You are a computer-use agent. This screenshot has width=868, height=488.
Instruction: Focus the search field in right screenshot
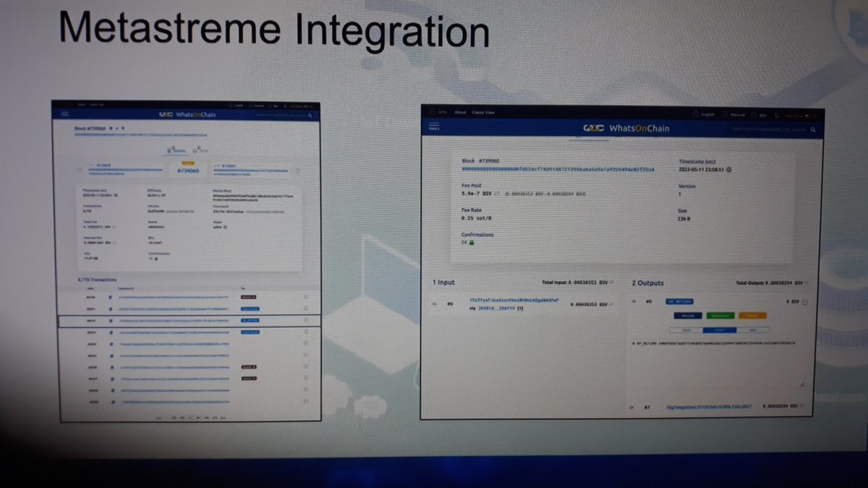[x=771, y=129]
